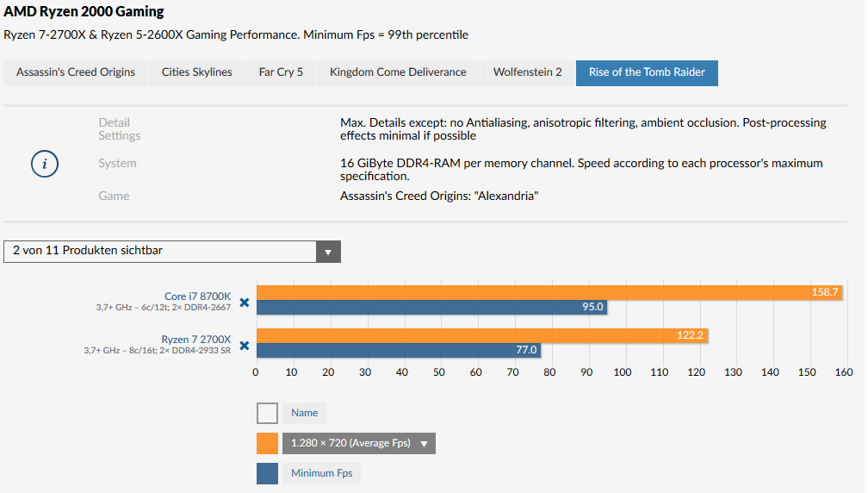The width and height of the screenshot is (868, 493).
Task: Click the Core i7 8700K link
Action: pos(198,296)
